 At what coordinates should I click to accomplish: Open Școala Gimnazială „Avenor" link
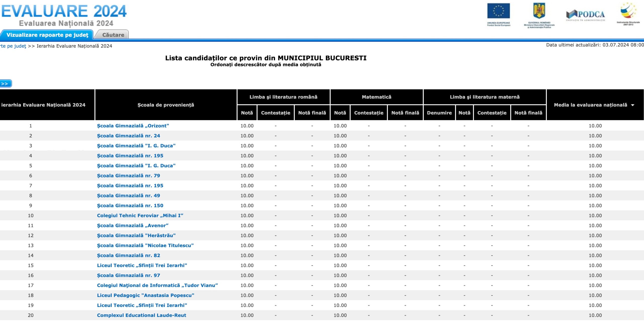click(x=133, y=226)
